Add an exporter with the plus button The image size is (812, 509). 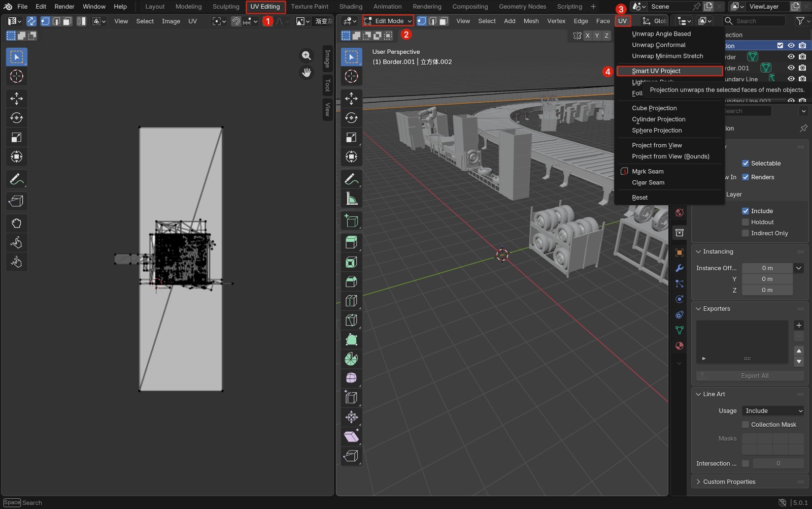799,326
